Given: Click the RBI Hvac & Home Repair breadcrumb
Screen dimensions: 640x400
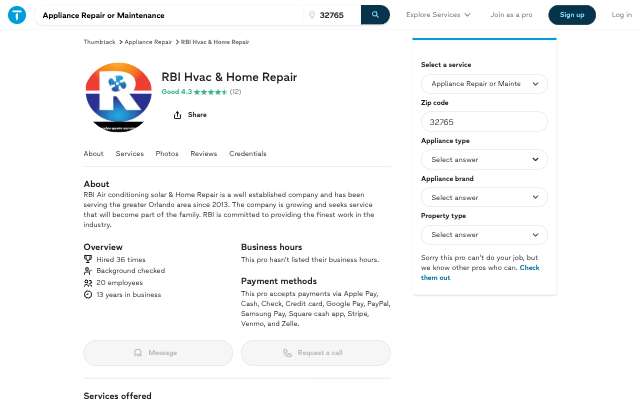Looking at the screenshot, I should (x=215, y=42).
